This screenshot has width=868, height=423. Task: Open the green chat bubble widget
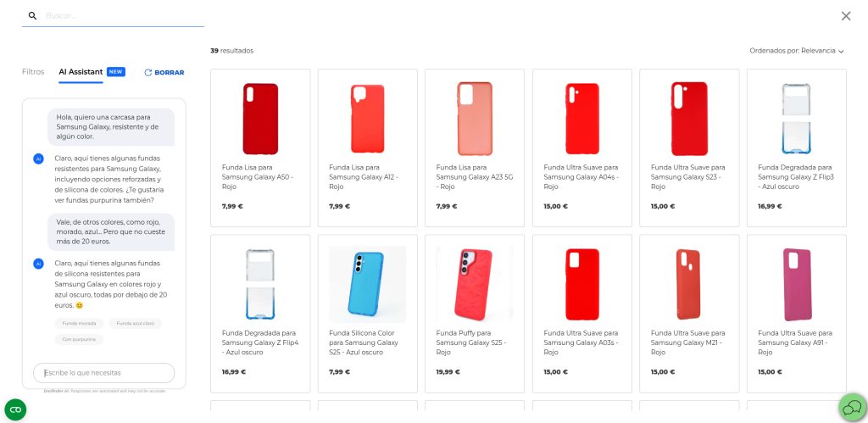coord(853,408)
